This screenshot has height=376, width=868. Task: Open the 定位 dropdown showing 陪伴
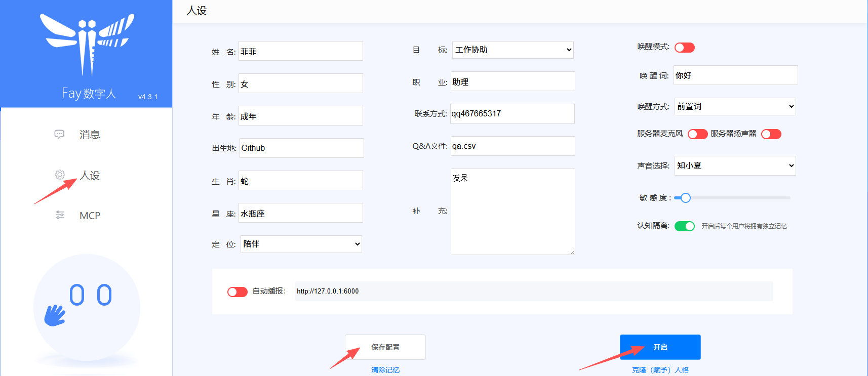(301, 244)
